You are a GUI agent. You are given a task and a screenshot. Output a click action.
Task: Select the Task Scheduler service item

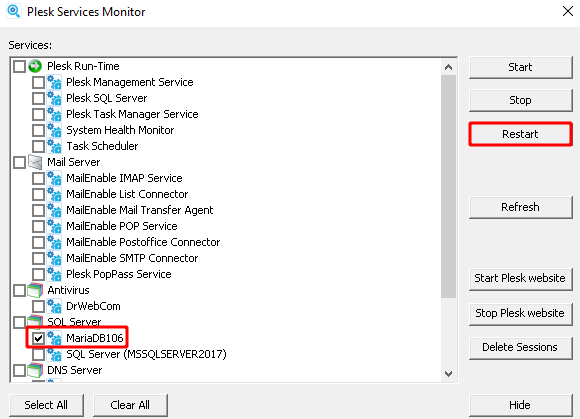click(x=102, y=146)
